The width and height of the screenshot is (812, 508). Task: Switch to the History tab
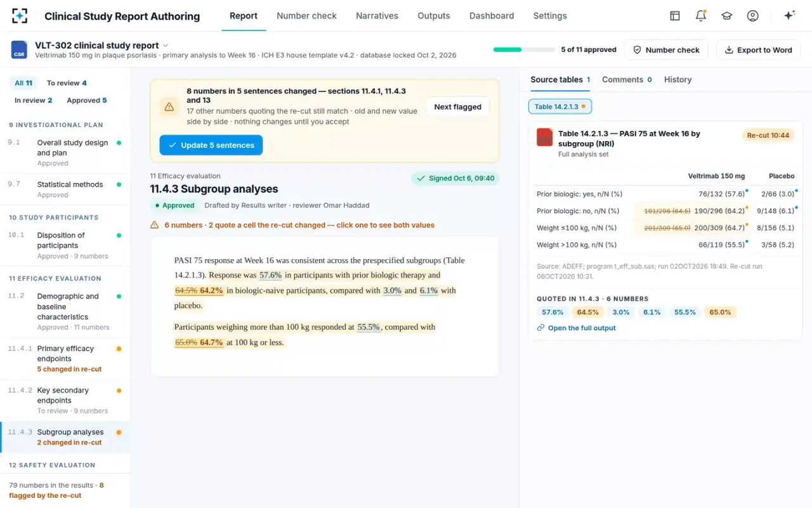tap(678, 79)
